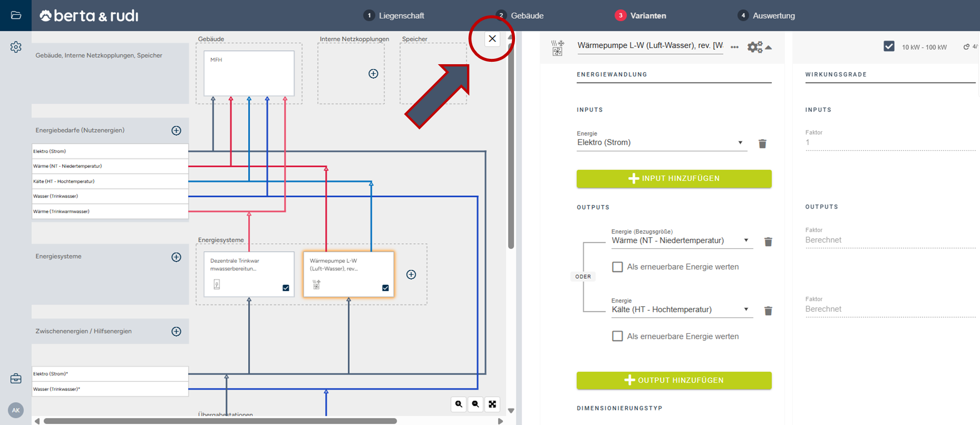The height and width of the screenshot is (425, 980).
Task: Toggle the 10 kW - 100 kW checkbox
Action: pyautogui.click(x=889, y=46)
